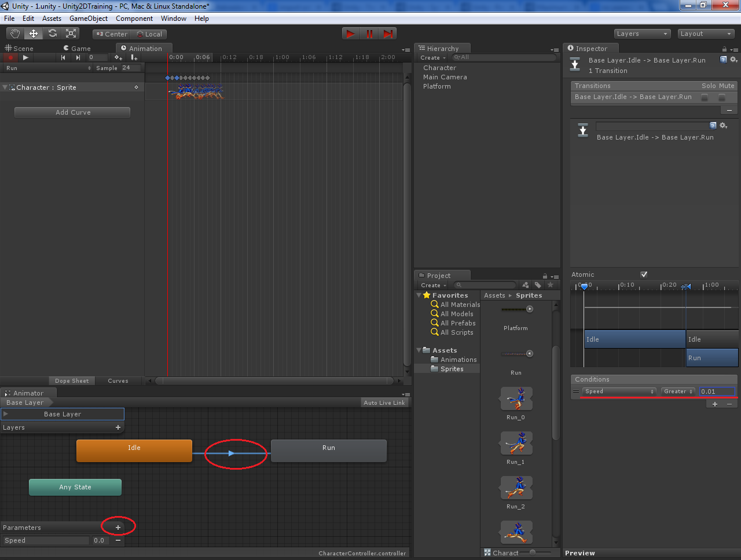741x560 pixels.
Task: Click the Auto Live Link button in Animator
Action: pos(384,402)
